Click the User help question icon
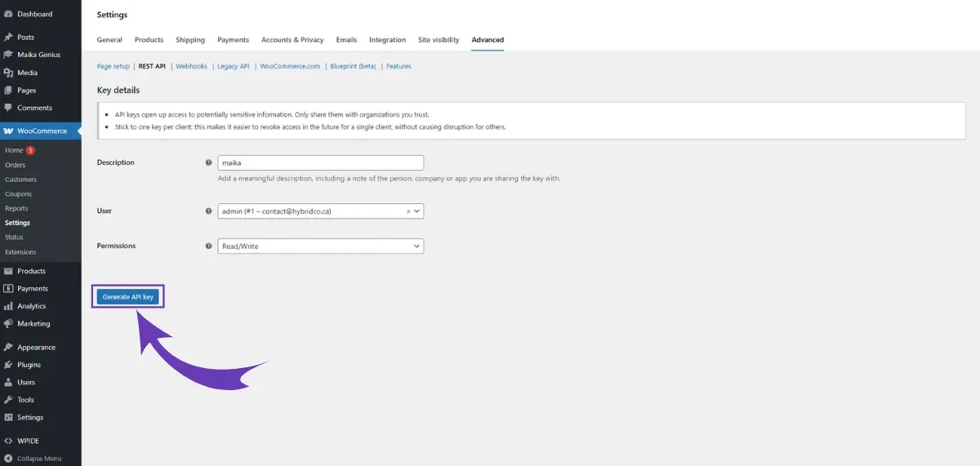 pyautogui.click(x=209, y=211)
